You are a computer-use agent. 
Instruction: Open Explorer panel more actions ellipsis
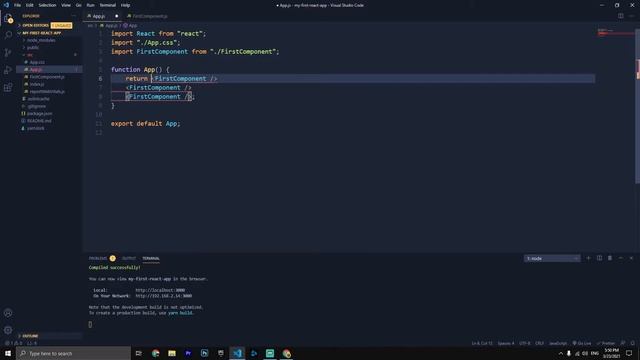point(73,16)
